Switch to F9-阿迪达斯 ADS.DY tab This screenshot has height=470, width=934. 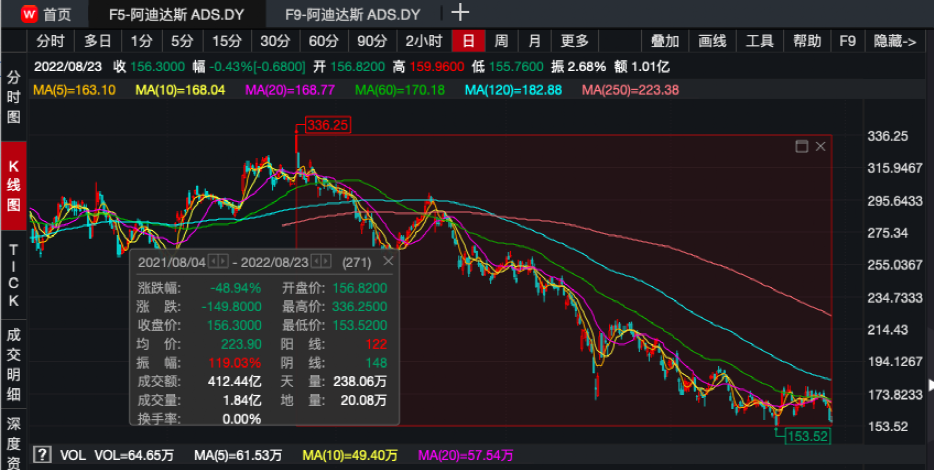[352, 14]
